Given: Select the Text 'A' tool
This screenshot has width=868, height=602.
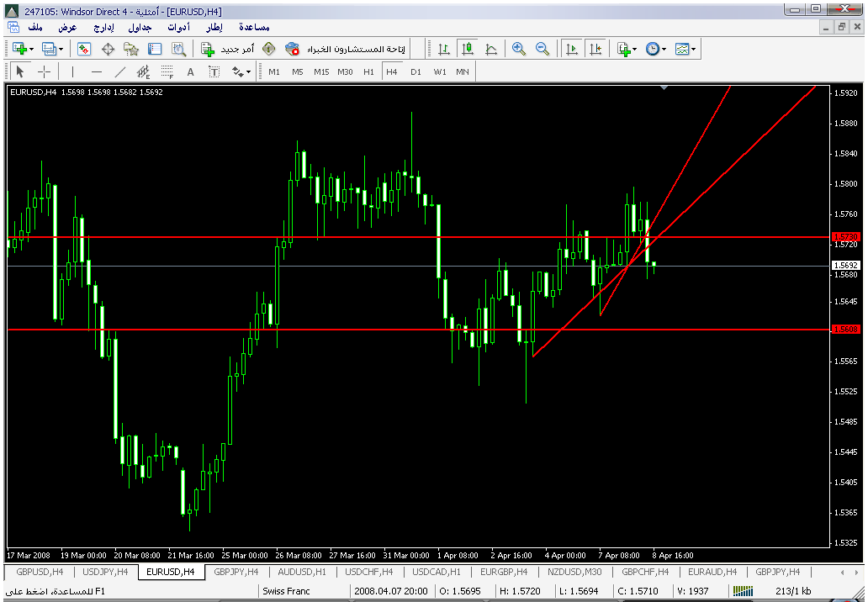Looking at the screenshot, I should point(190,72).
